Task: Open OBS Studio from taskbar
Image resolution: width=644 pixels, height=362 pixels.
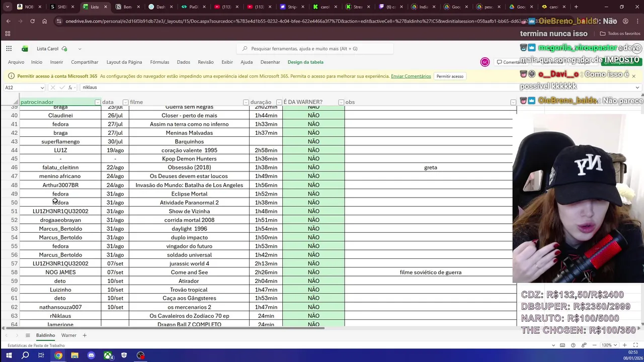Action: pos(140,355)
